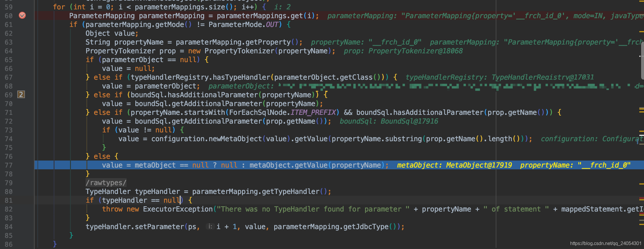644x249 pixels.
Task: Click 'getJdbcType' call on line 84
Action: tap(366, 227)
